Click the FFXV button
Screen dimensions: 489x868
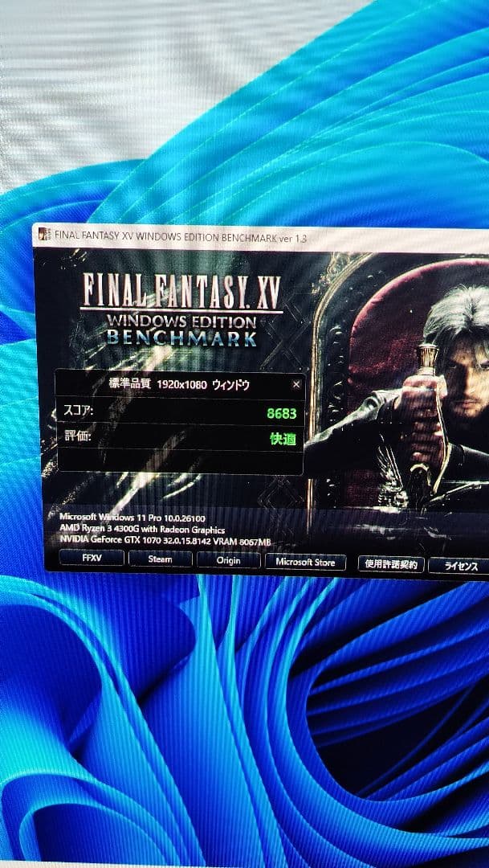click(x=92, y=559)
